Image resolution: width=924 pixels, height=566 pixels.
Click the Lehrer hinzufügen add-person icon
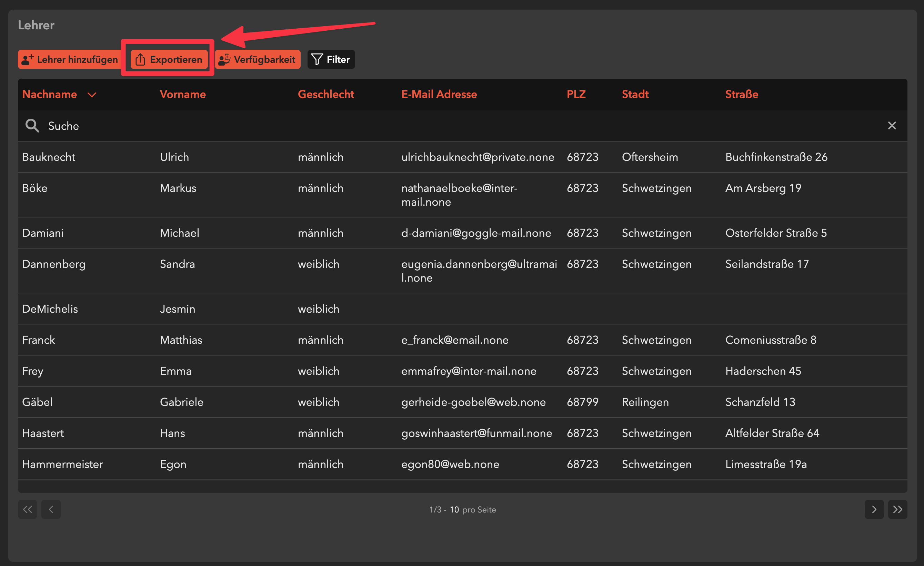pyautogui.click(x=27, y=59)
